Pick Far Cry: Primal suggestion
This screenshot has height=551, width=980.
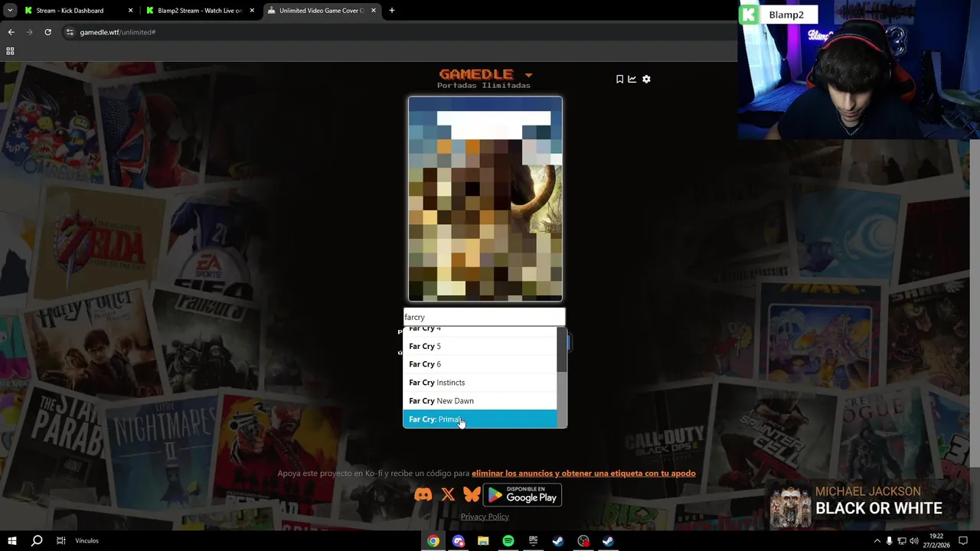click(x=480, y=419)
